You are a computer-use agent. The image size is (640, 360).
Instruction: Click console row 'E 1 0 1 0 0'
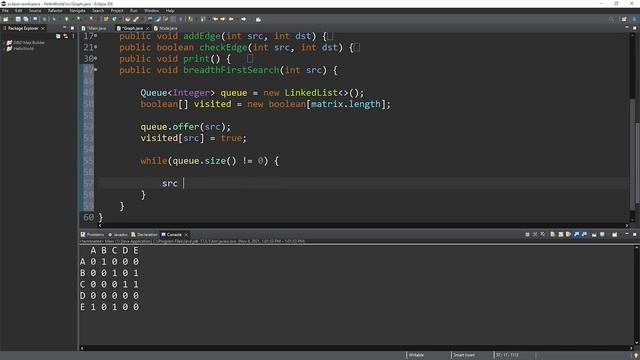(110, 307)
